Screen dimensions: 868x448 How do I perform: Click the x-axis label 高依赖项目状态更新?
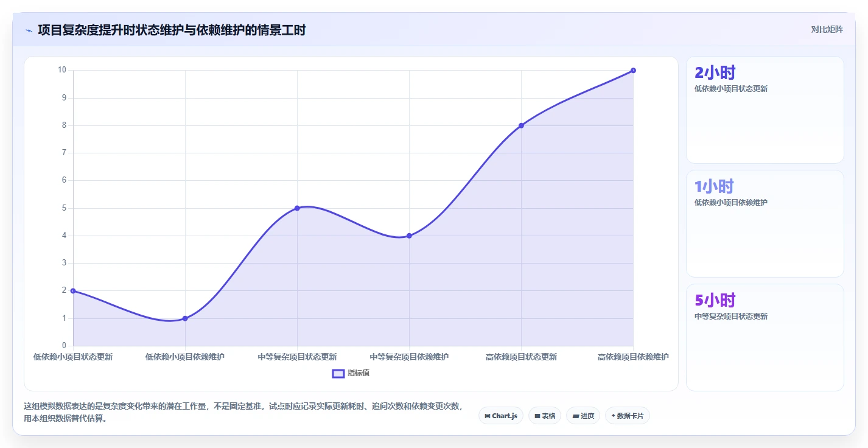[521, 357]
